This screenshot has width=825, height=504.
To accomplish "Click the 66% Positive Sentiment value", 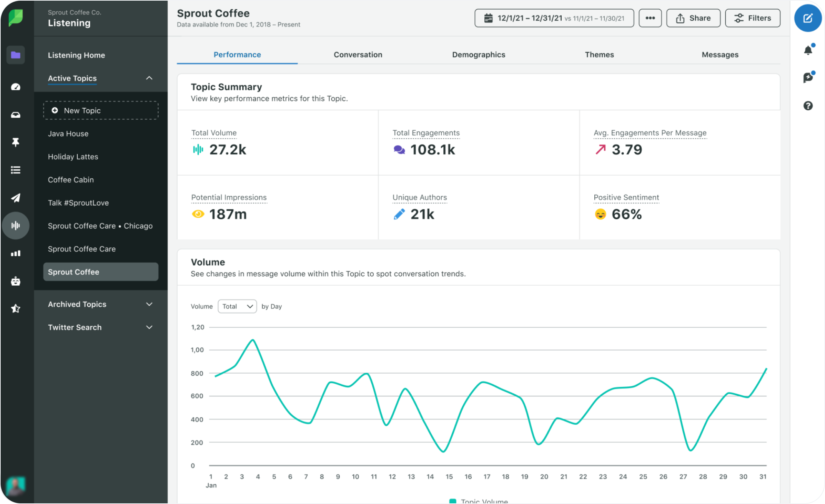I will (627, 214).
